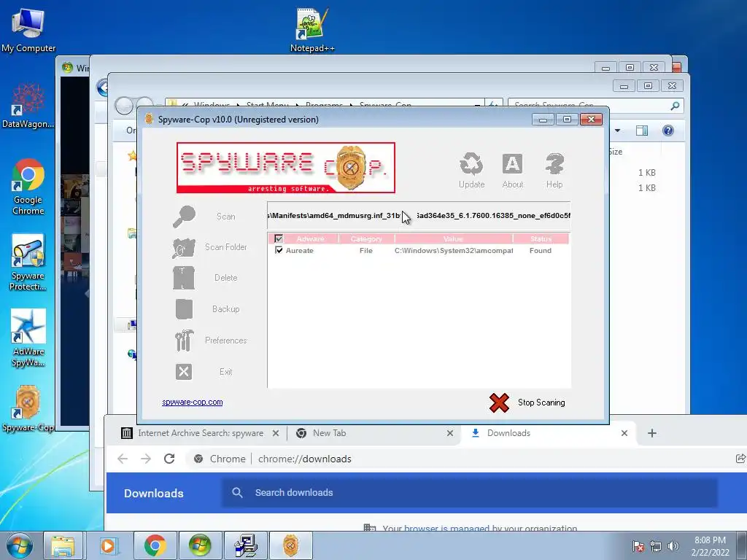Click the Backup label

coord(226,309)
